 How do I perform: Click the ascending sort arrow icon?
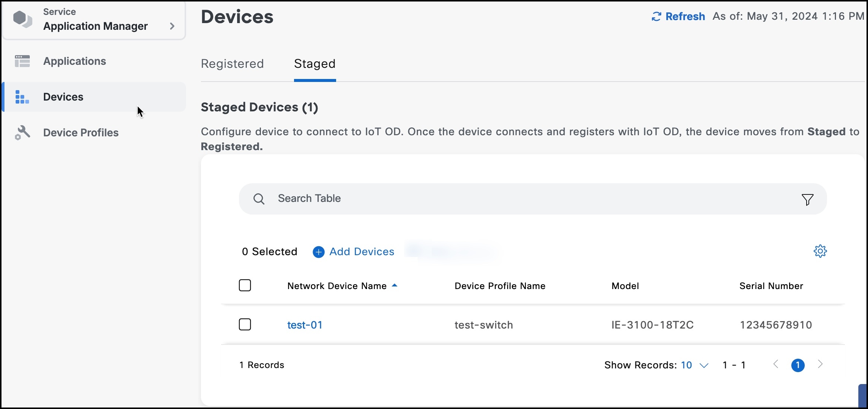[395, 285]
